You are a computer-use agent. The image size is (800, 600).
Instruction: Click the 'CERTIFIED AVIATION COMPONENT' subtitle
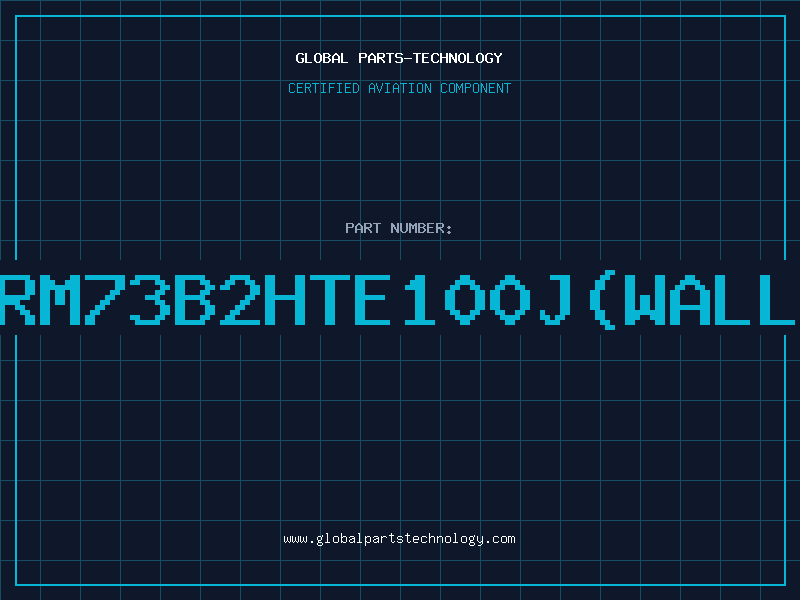tap(399, 88)
